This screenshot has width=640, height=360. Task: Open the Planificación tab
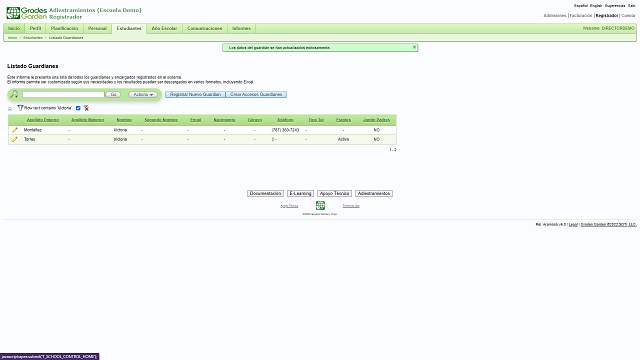coord(64,28)
